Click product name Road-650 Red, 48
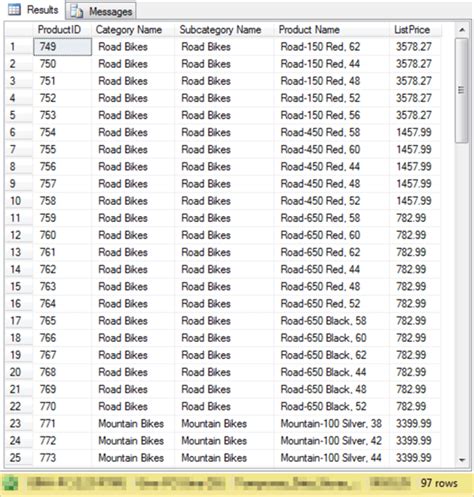Viewport: 474px width, 497px height. (320, 287)
